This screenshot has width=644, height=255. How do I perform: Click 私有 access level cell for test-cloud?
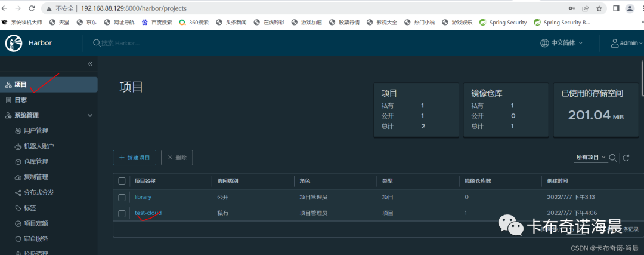[222, 213]
